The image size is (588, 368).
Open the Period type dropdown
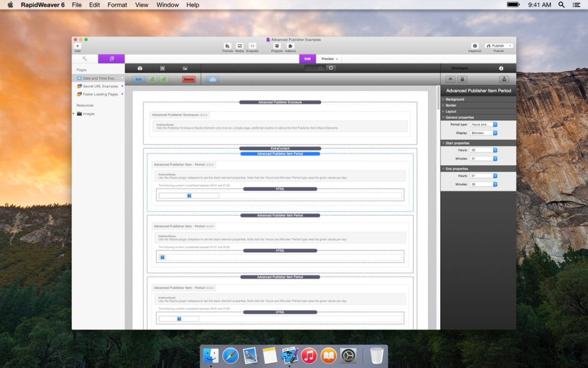tap(484, 124)
